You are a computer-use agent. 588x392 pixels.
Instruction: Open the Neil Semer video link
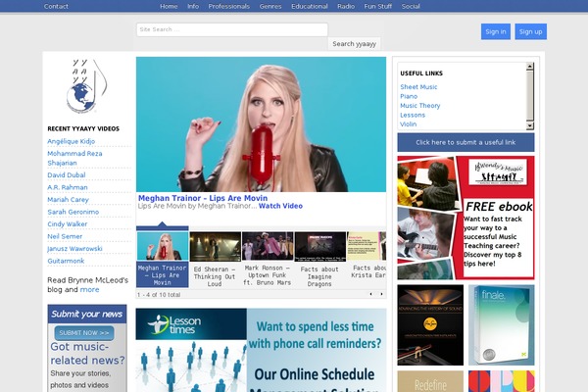(65, 236)
